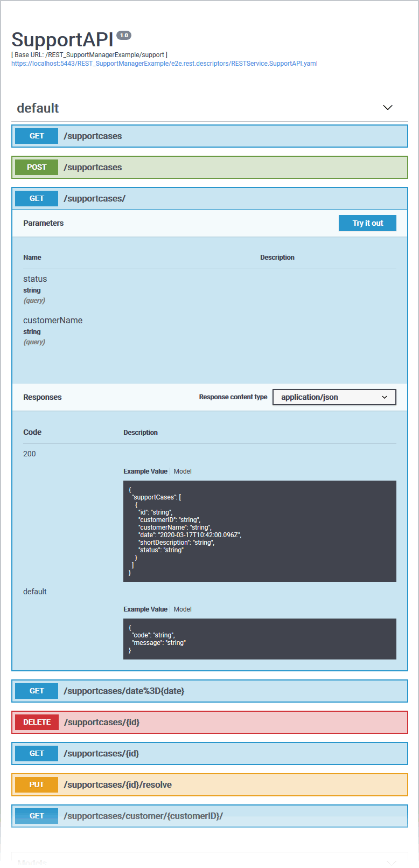Image resolution: width=419 pixels, height=868 pixels.
Task: Click the 200 response JSON example block
Action: point(260,531)
